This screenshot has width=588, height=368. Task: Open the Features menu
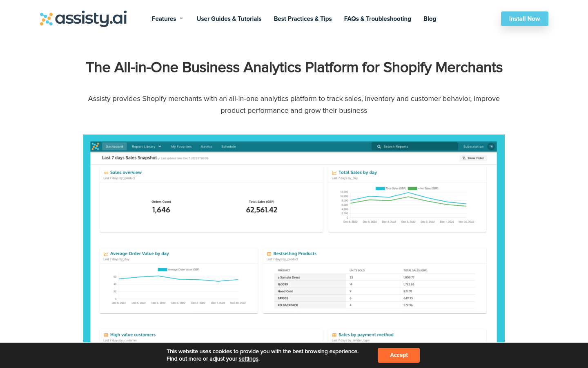(x=167, y=19)
